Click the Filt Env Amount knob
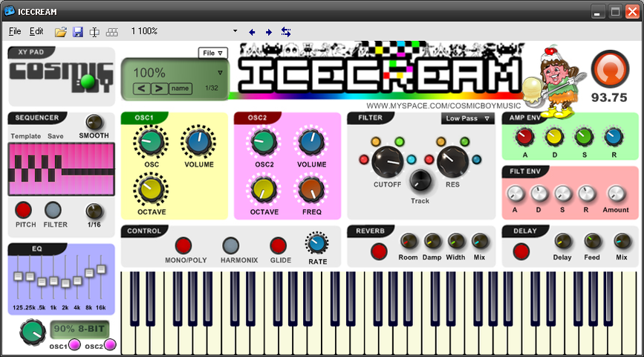Image resolution: width=644 pixels, height=357 pixels. 616,193
